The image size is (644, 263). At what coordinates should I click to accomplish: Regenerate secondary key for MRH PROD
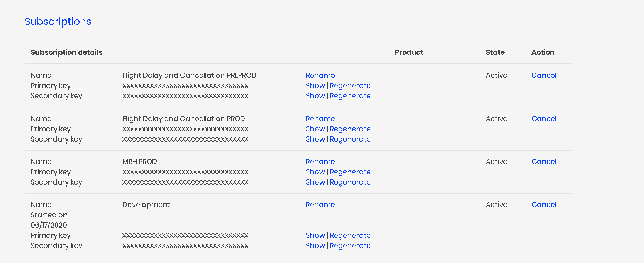pyautogui.click(x=350, y=182)
